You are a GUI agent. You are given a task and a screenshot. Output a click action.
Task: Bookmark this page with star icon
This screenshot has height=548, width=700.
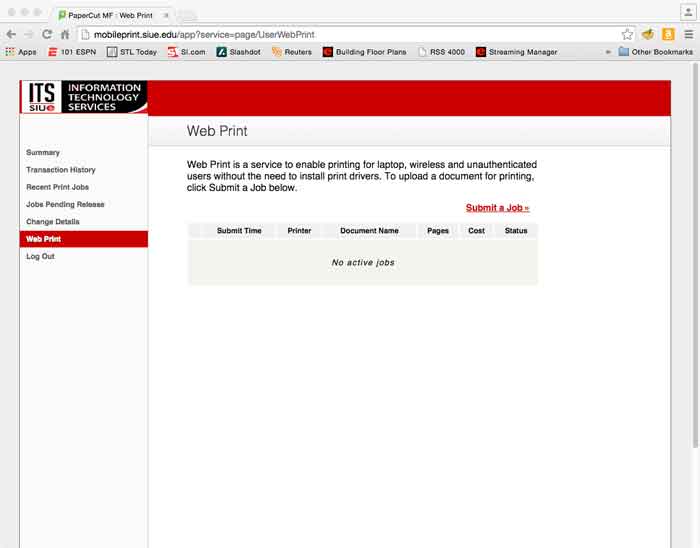(x=627, y=34)
